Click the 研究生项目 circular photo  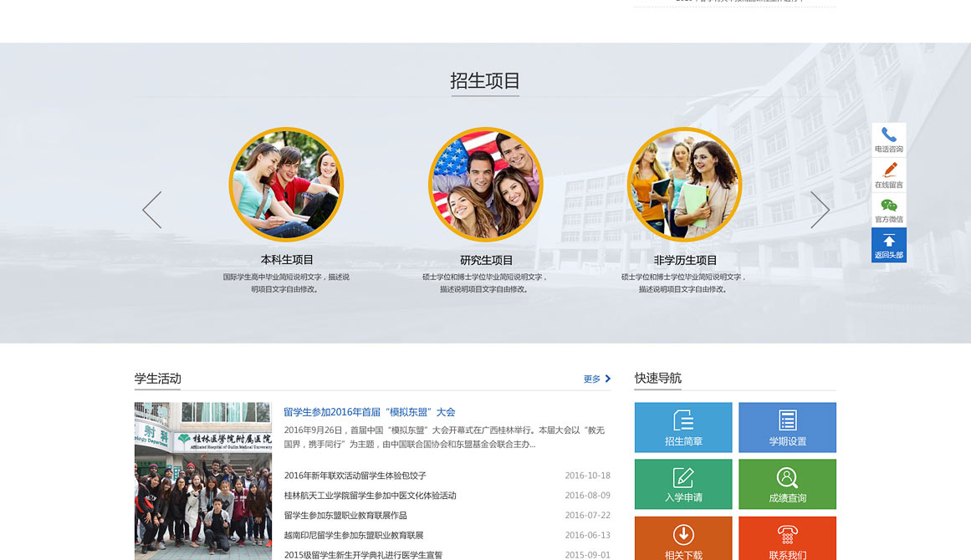coord(485,185)
